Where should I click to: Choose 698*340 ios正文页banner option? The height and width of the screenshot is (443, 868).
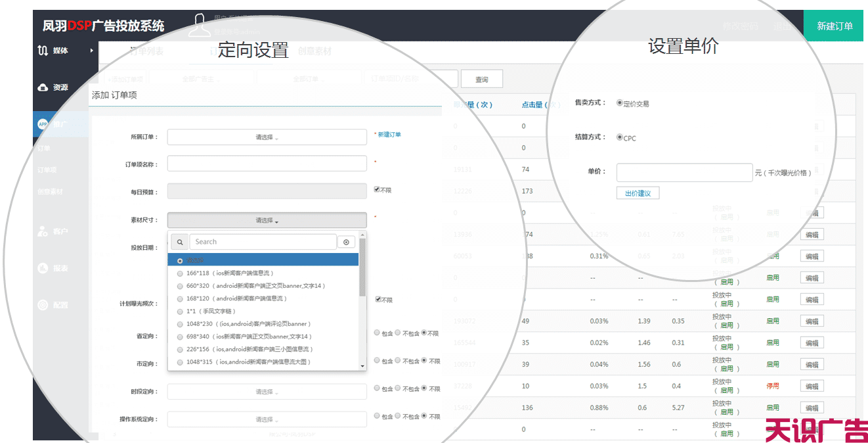click(x=263, y=337)
